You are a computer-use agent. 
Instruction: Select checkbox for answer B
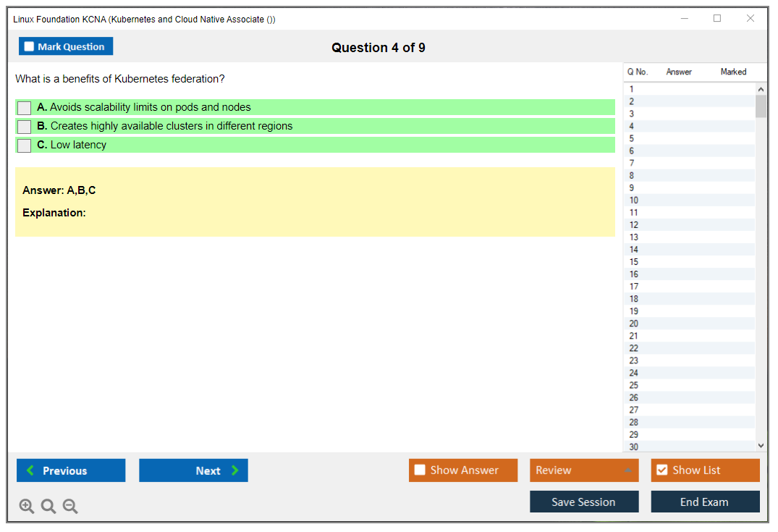(x=25, y=127)
